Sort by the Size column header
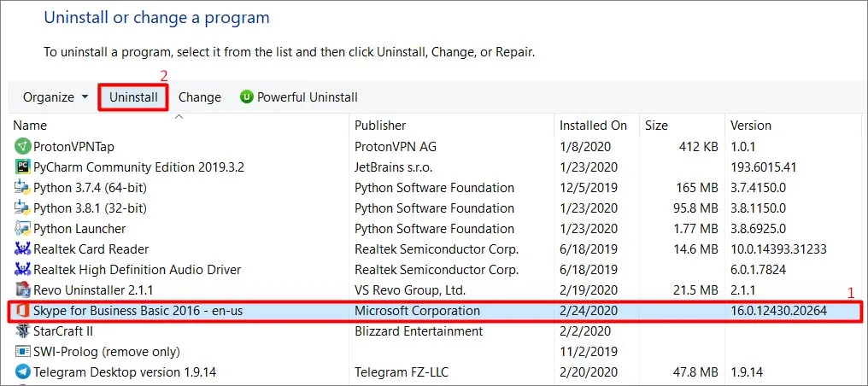 (x=656, y=126)
